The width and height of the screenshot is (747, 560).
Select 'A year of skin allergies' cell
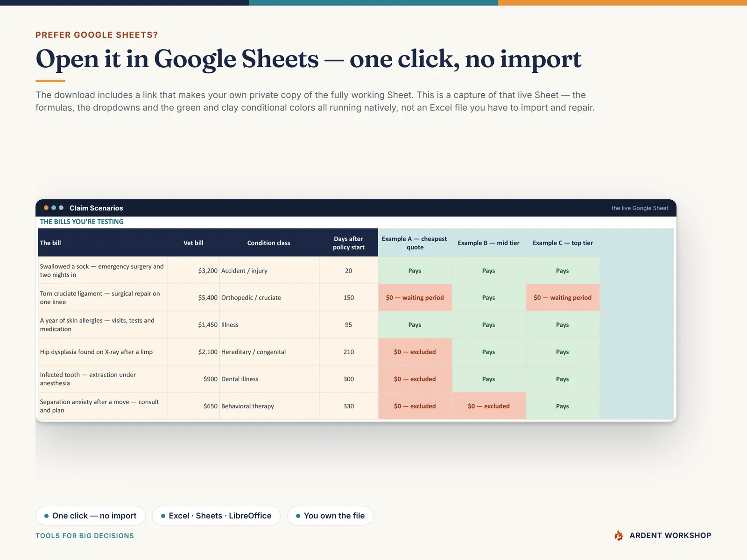tap(103, 325)
